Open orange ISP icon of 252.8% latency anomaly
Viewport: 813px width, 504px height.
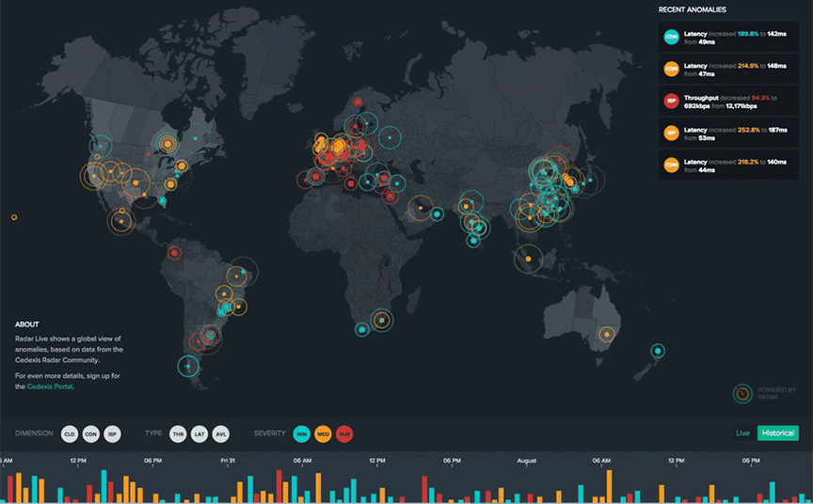click(x=672, y=134)
